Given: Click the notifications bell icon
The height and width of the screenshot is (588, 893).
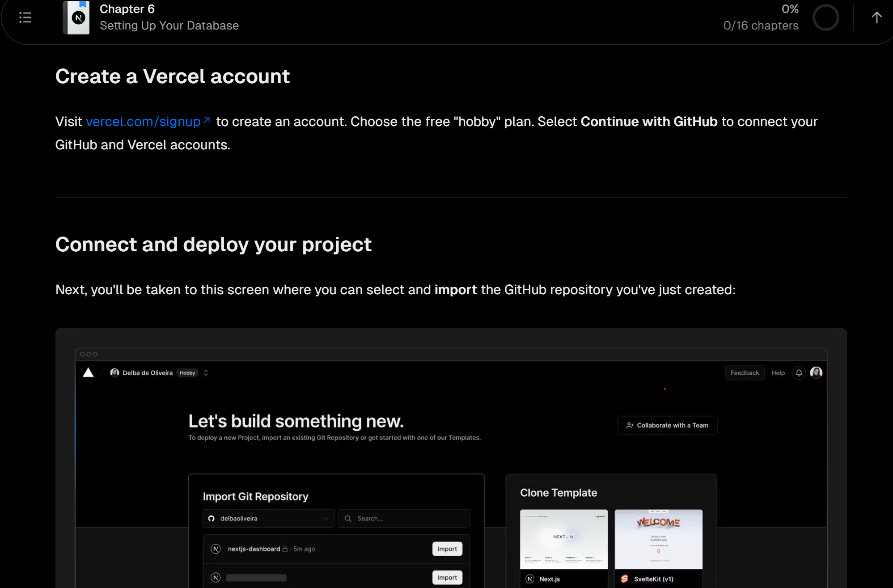Looking at the screenshot, I should pyautogui.click(x=799, y=373).
